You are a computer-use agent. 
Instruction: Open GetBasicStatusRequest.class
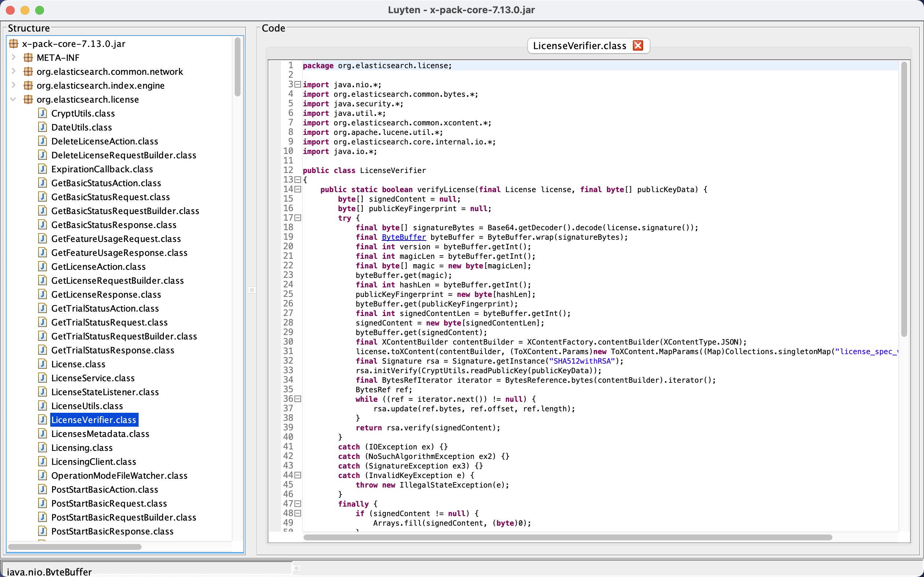point(110,197)
